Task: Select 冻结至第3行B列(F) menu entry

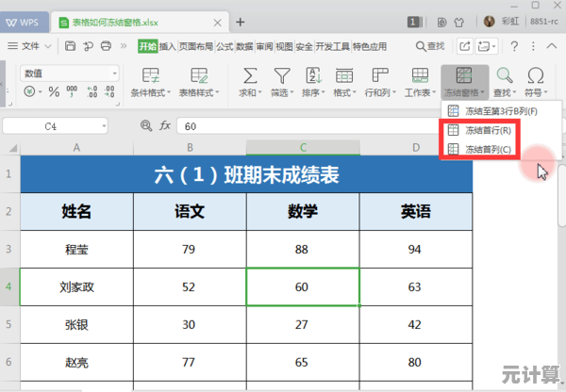Action: click(x=500, y=112)
